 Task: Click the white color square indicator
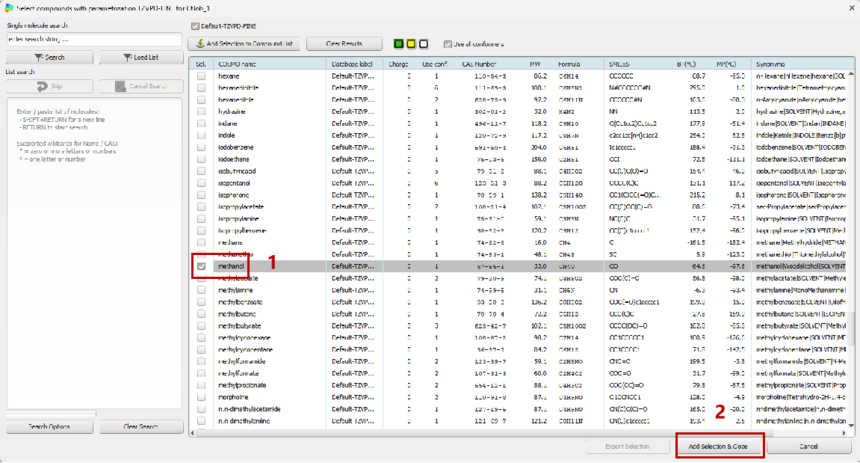pyautogui.click(x=423, y=44)
